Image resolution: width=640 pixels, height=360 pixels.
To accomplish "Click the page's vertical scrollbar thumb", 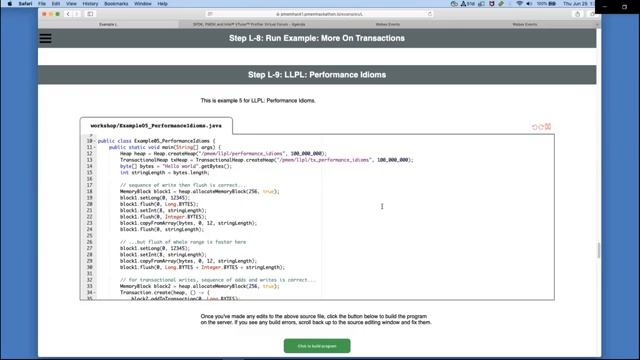I will pyautogui.click(x=598, y=250).
